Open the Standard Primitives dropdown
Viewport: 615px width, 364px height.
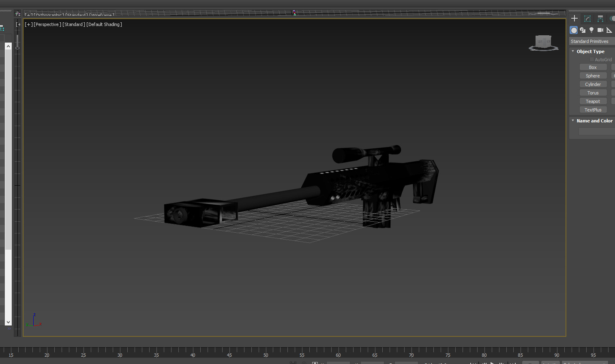pyautogui.click(x=591, y=41)
